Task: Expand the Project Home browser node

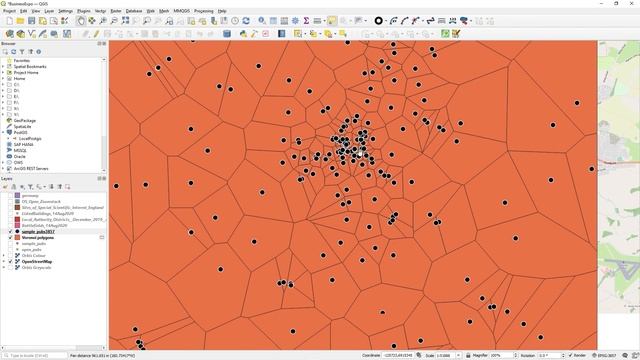Action: pyautogui.click(x=3, y=73)
